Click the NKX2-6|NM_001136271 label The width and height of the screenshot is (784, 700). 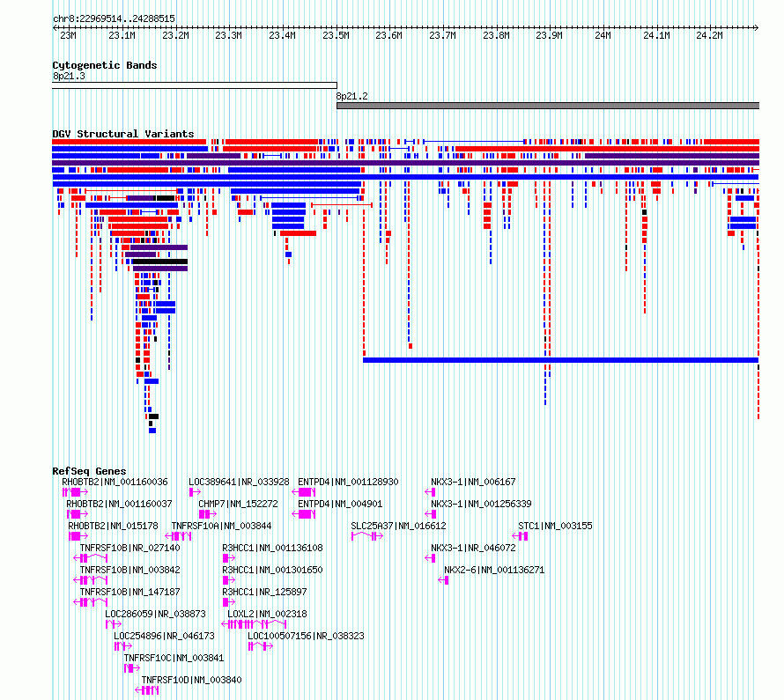click(x=494, y=570)
